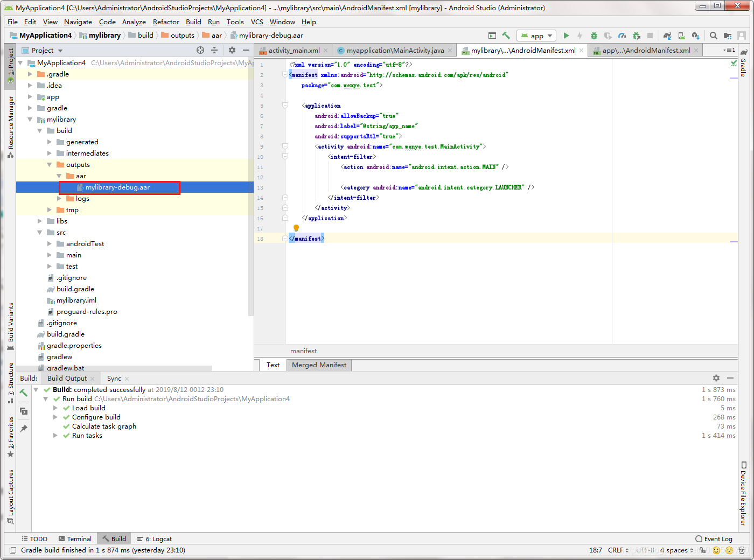Click Toggle view icon in Build sidebar
This screenshot has width=754, height=560.
pos(24,411)
